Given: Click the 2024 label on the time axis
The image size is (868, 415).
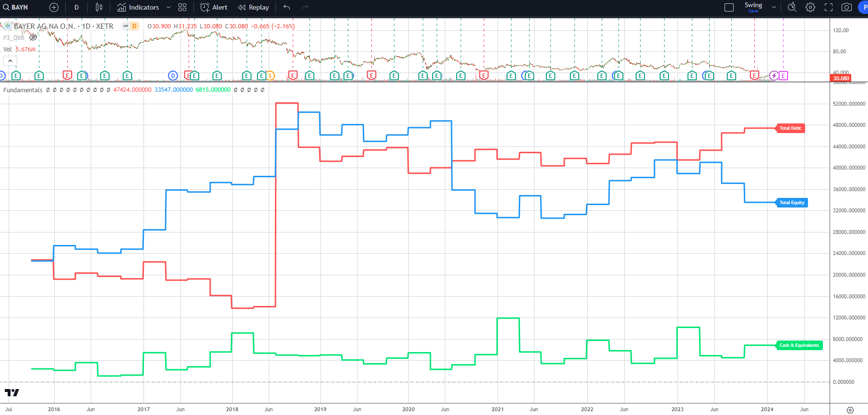Looking at the screenshot, I should tap(767, 409).
